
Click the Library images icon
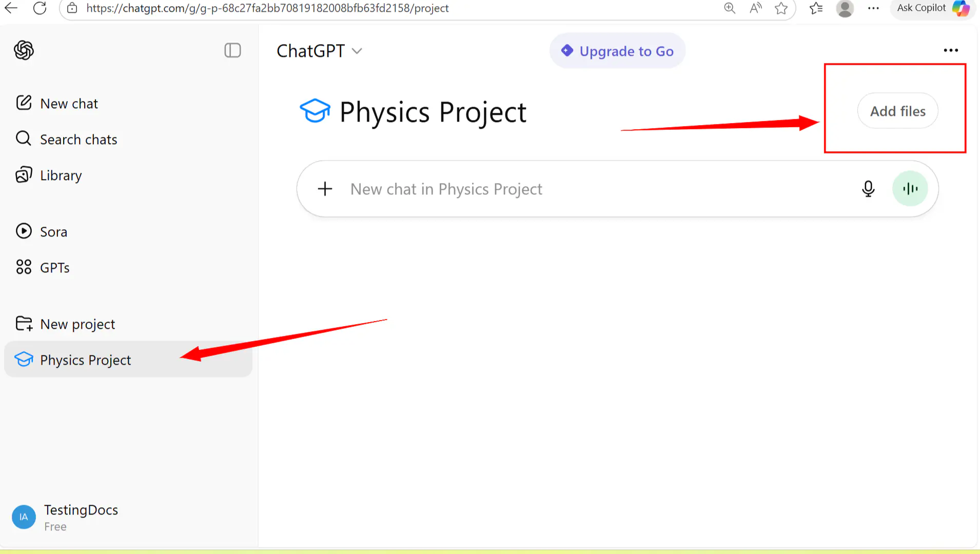[x=24, y=174]
